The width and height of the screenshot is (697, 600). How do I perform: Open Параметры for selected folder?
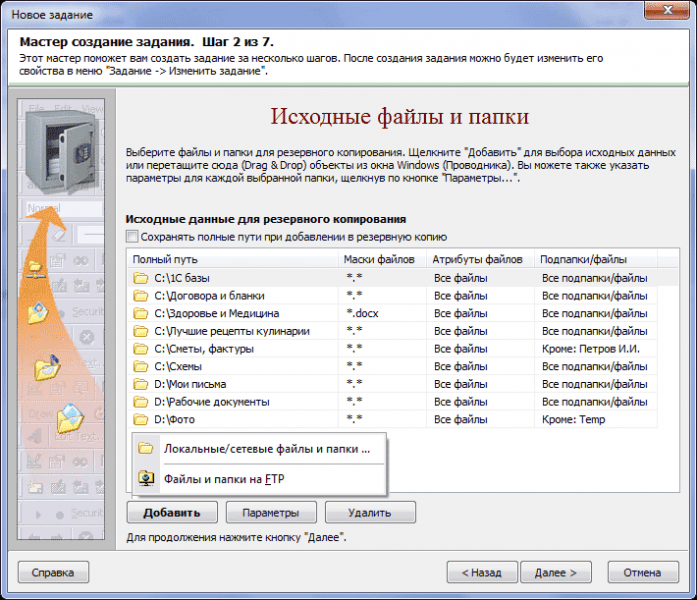coord(271,512)
